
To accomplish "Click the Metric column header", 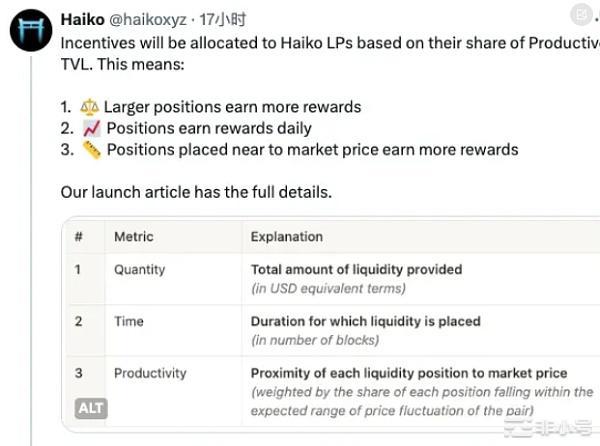I will [134, 237].
